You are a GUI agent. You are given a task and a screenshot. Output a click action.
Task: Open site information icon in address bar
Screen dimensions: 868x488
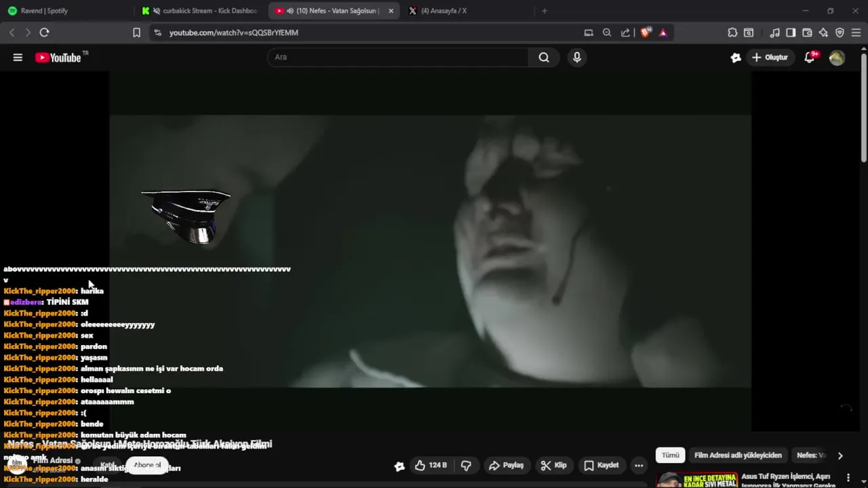[157, 33]
